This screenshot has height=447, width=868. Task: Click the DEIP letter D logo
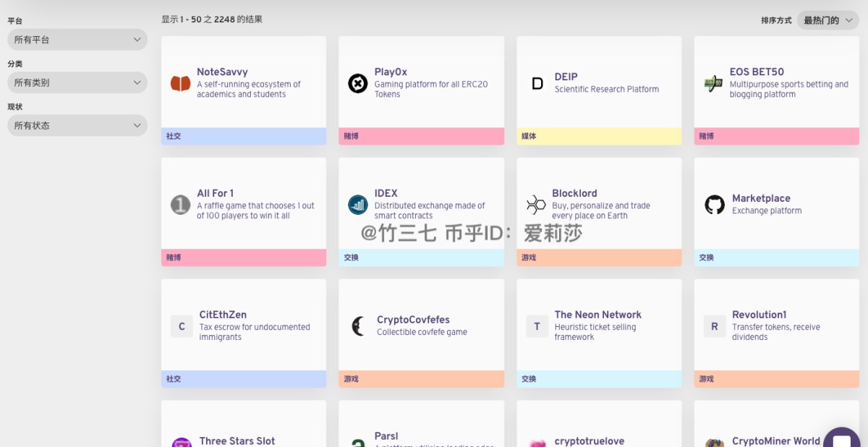pyautogui.click(x=537, y=84)
